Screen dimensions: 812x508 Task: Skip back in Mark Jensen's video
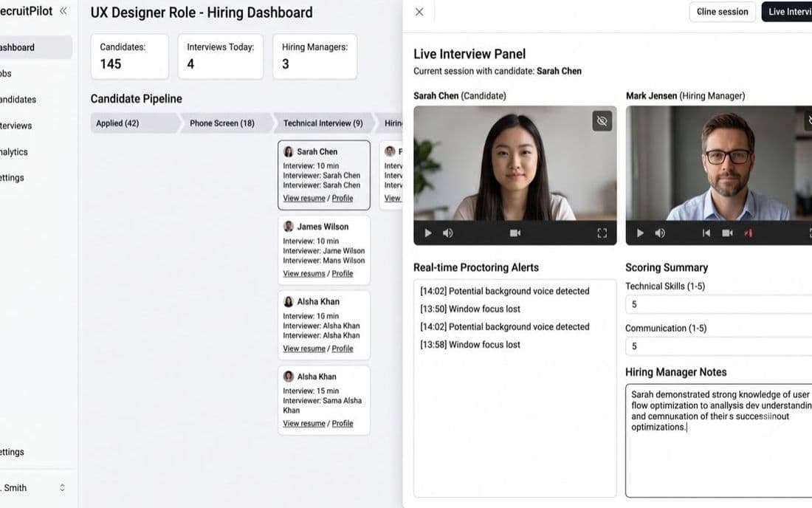tap(706, 233)
